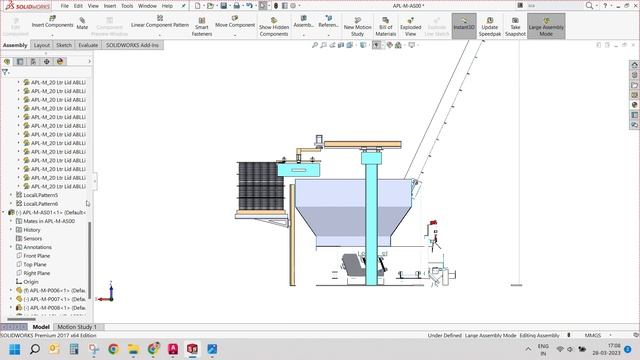640x360 pixels.
Task: Click the Select cursor tool
Action: tap(263, 6)
